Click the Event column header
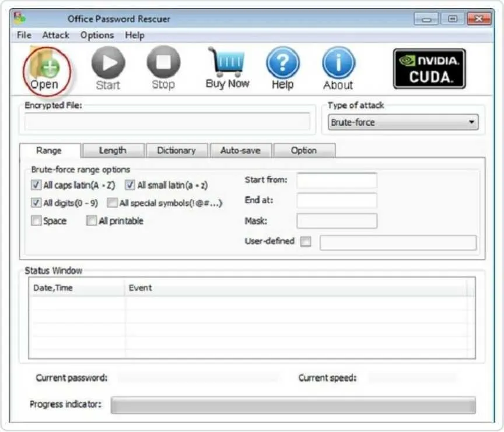504x432 pixels. pos(296,288)
